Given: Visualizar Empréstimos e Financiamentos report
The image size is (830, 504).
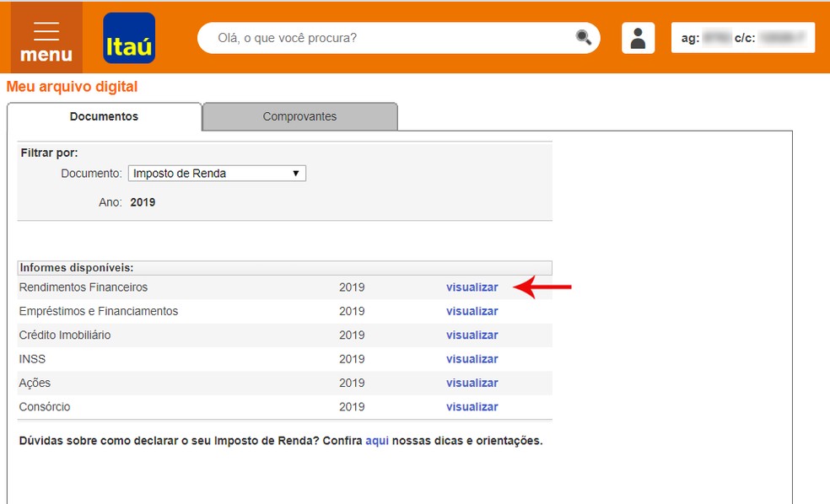Looking at the screenshot, I should pyautogui.click(x=472, y=311).
